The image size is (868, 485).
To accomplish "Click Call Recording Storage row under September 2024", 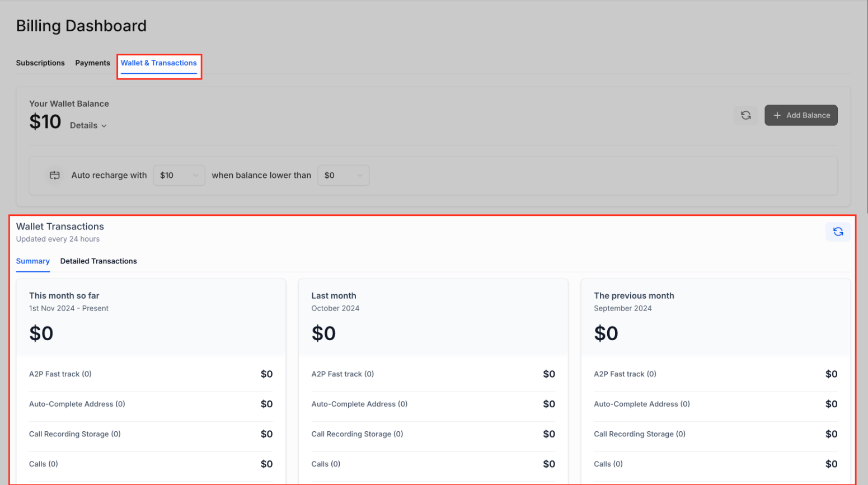I will click(x=639, y=434).
